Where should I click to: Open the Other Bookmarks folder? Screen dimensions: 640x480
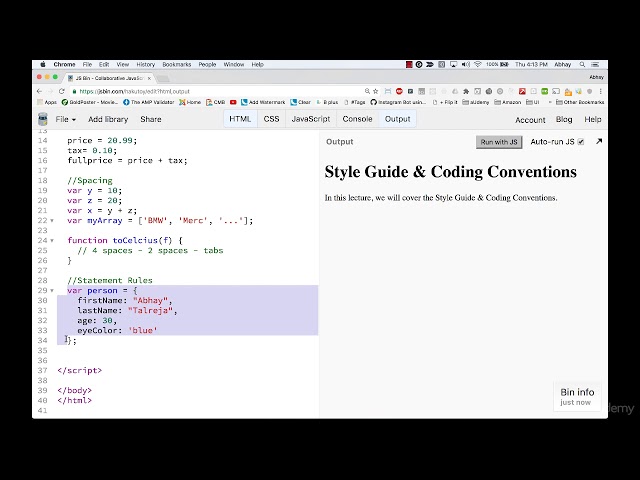pyautogui.click(x=580, y=102)
